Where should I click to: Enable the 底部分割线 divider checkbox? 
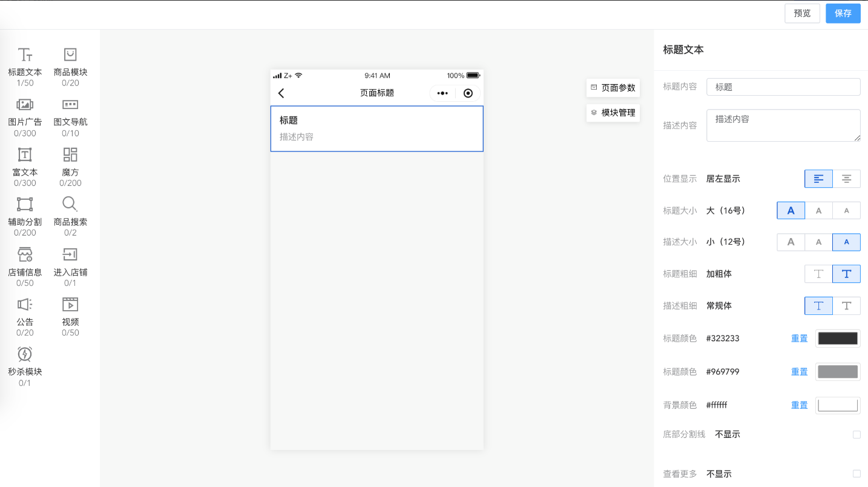click(856, 434)
